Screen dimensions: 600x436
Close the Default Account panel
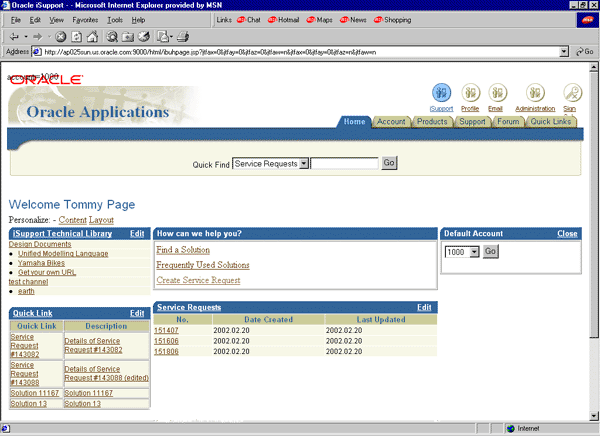click(x=567, y=233)
